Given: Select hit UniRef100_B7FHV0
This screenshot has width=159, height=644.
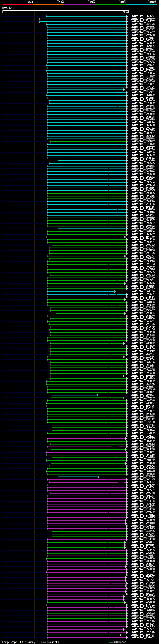Looking at the screenshot, I should [142, 144].
